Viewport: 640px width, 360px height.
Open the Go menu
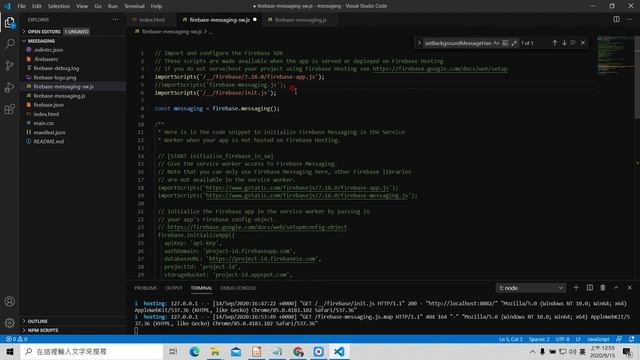(x=98, y=6)
